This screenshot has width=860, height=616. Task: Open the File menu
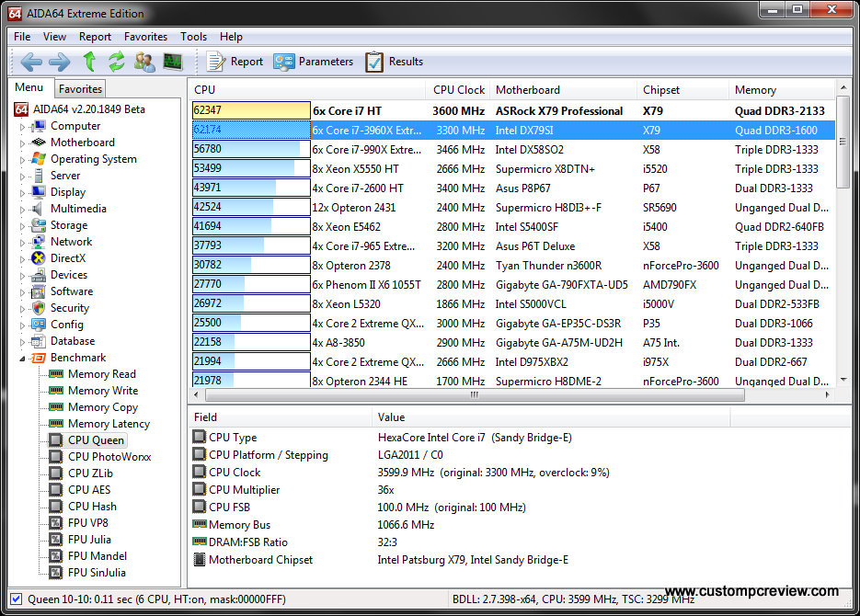pos(22,37)
